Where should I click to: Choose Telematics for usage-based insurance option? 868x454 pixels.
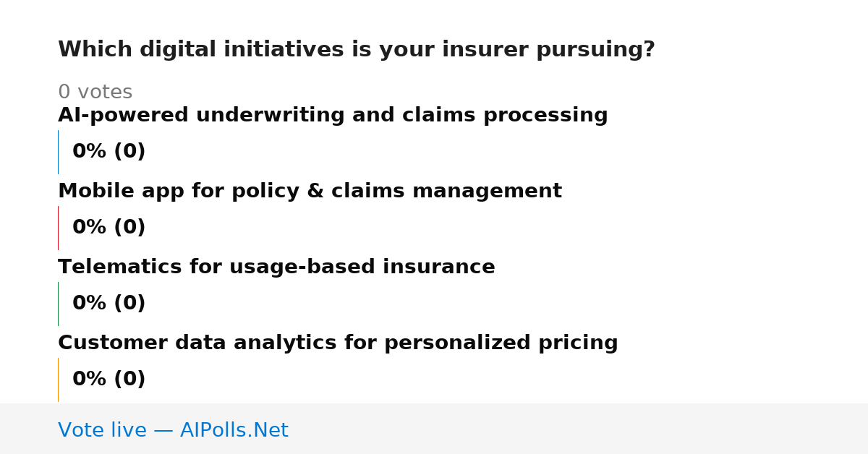[x=276, y=267]
